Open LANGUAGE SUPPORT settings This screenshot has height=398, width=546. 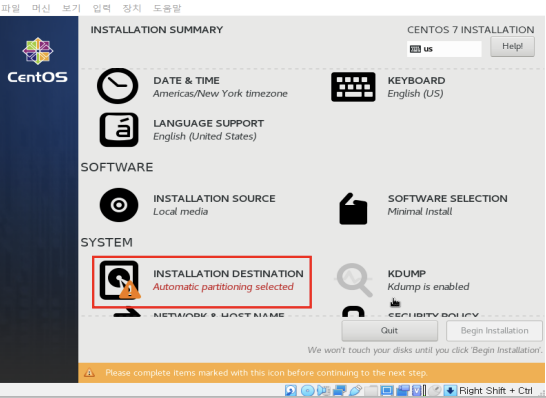click(181, 130)
